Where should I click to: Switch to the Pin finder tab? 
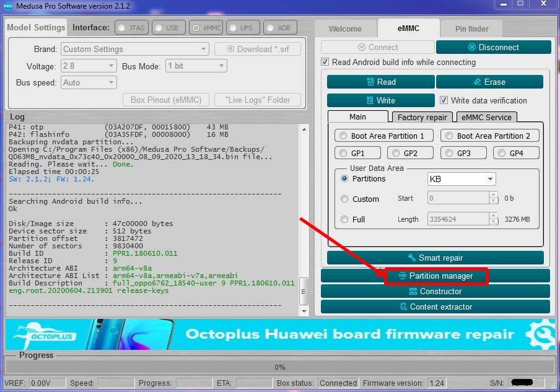(471, 28)
